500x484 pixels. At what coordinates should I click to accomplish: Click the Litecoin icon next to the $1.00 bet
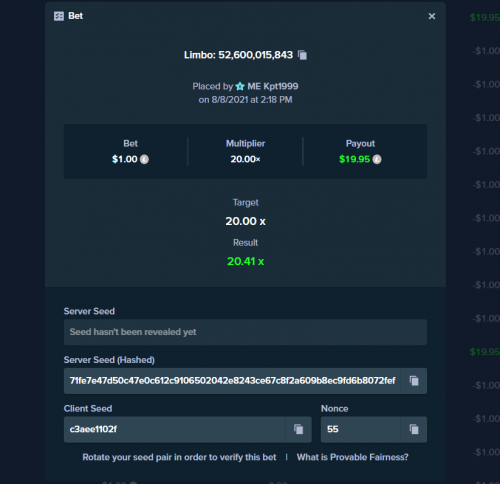[144, 159]
